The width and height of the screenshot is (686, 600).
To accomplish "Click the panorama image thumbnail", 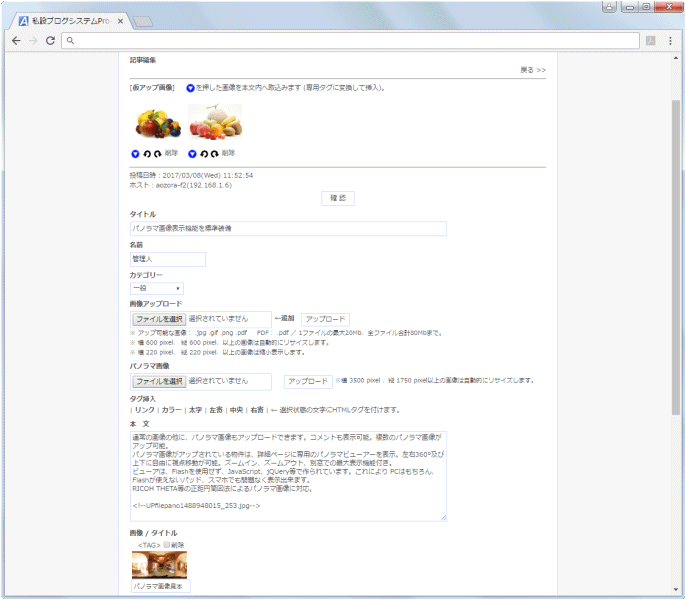I will (159, 565).
